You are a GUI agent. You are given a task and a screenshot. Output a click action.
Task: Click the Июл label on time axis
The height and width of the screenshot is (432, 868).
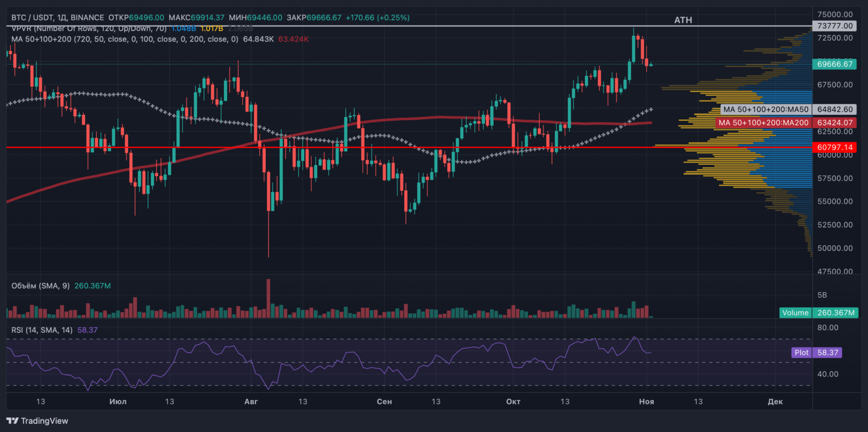pyautogui.click(x=118, y=402)
